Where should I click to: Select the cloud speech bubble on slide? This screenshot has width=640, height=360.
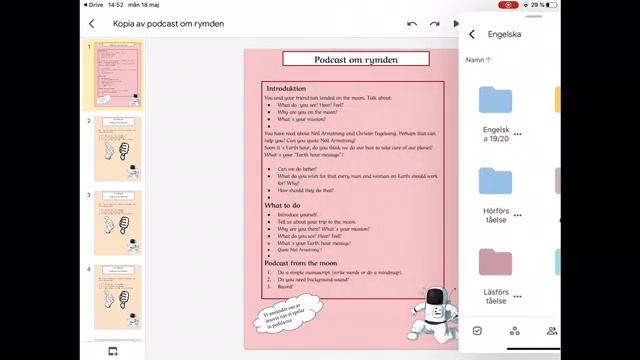[x=287, y=314]
